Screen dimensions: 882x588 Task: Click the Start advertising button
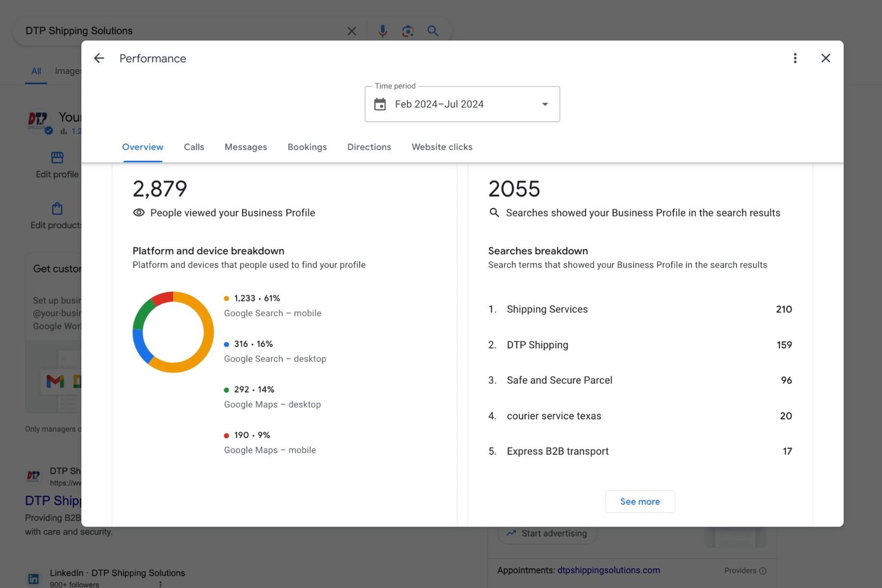click(548, 533)
